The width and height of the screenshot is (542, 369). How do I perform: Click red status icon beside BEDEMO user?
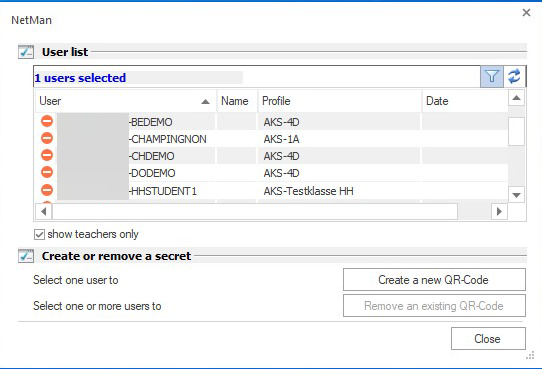(47, 121)
